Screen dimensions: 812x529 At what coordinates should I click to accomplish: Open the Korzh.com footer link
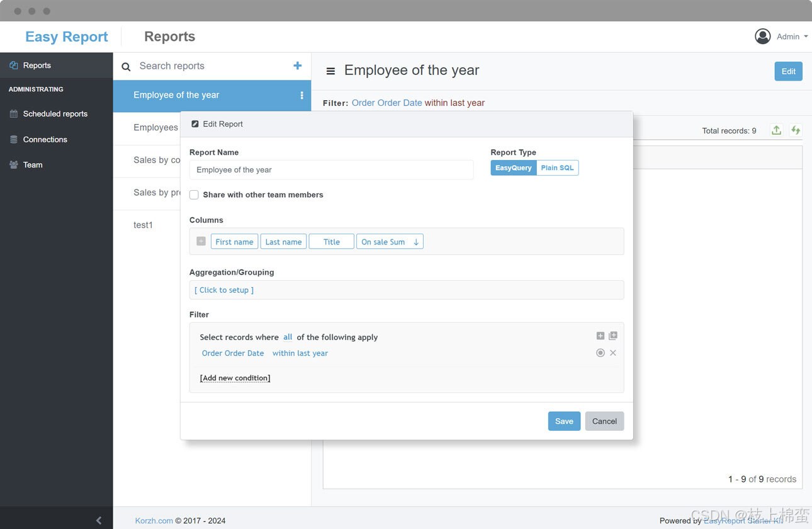click(154, 521)
